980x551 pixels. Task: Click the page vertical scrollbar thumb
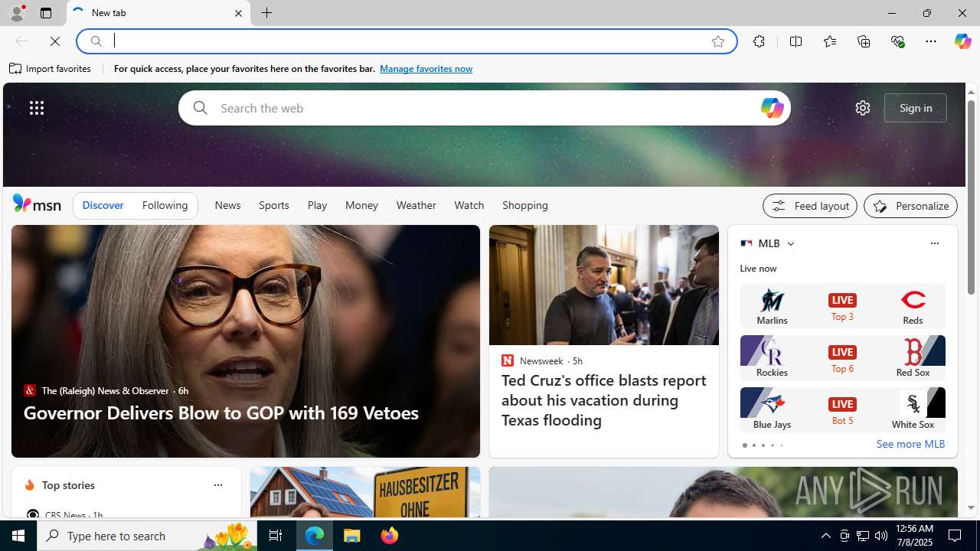tap(971, 197)
